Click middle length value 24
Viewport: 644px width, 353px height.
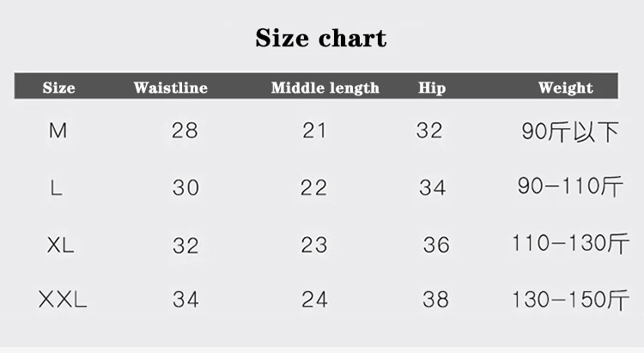tap(314, 300)
